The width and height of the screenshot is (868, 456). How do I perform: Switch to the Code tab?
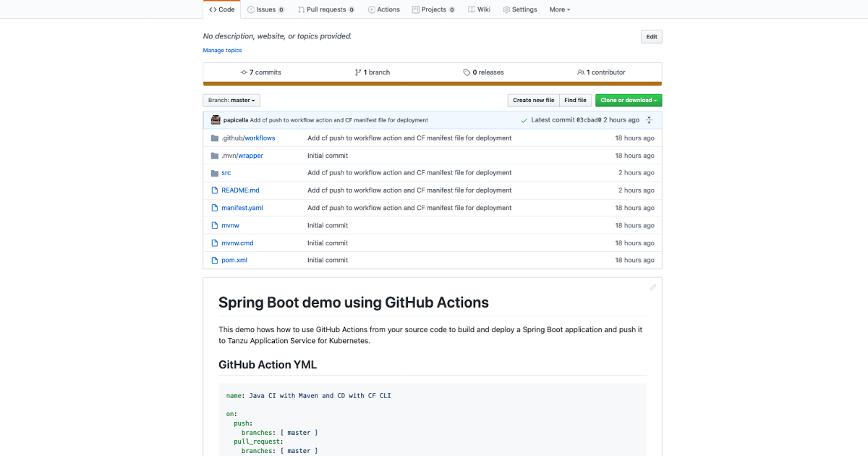[x=222, y=9]
